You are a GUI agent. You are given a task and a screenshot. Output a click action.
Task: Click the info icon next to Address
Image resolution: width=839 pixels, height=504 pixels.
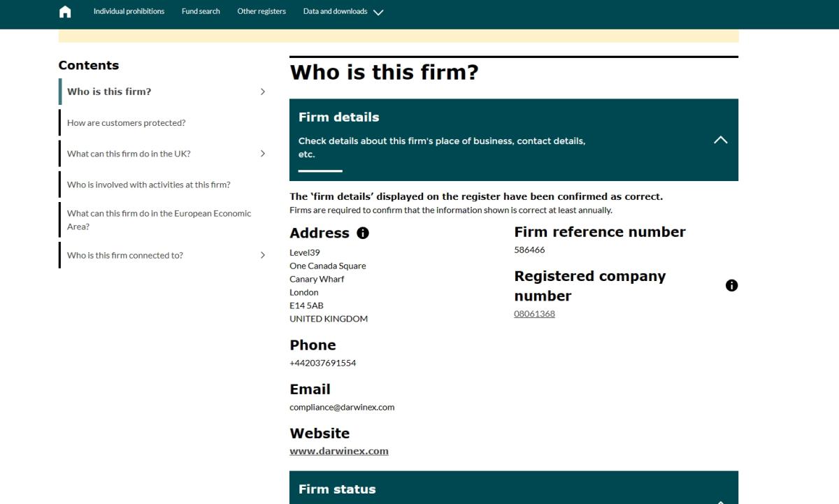click(363, 233)
